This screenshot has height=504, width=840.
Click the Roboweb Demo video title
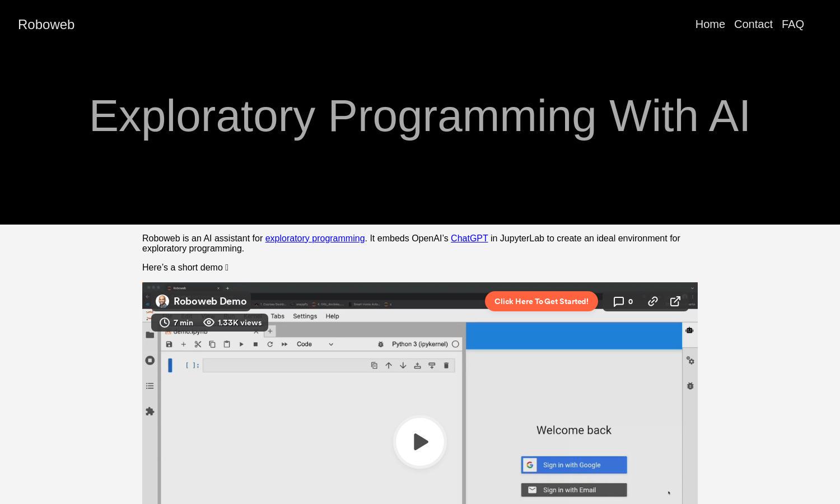(x=210, y=301)
